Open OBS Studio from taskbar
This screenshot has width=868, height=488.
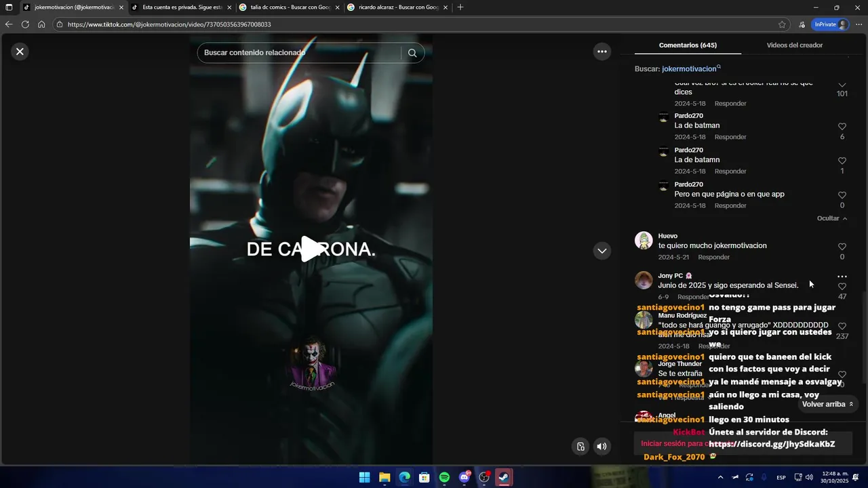tap(484, 477)
